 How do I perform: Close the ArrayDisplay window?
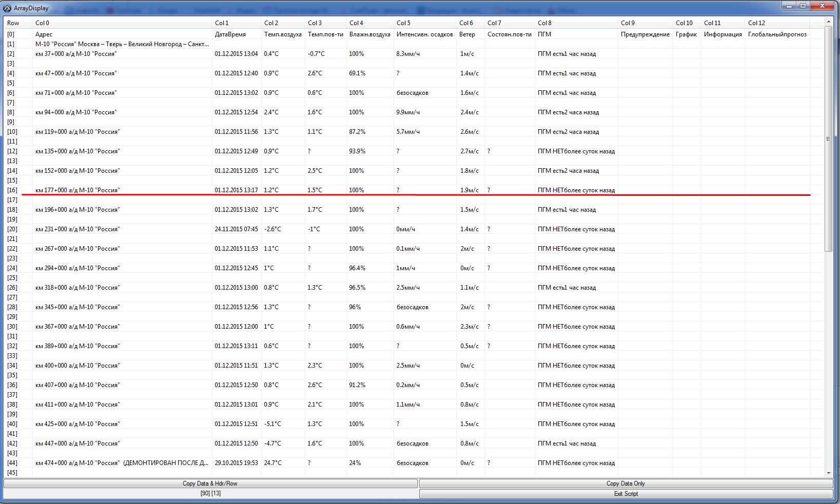click(823, 6)
